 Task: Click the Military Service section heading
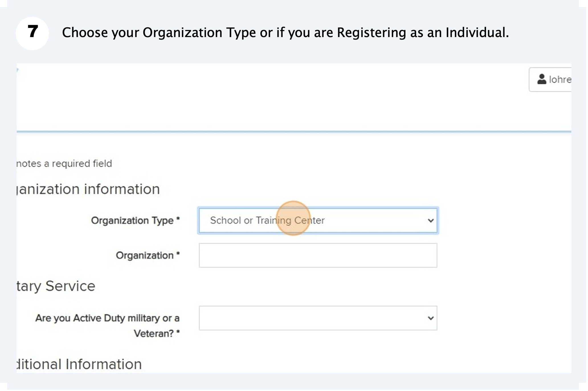[56, 286]
